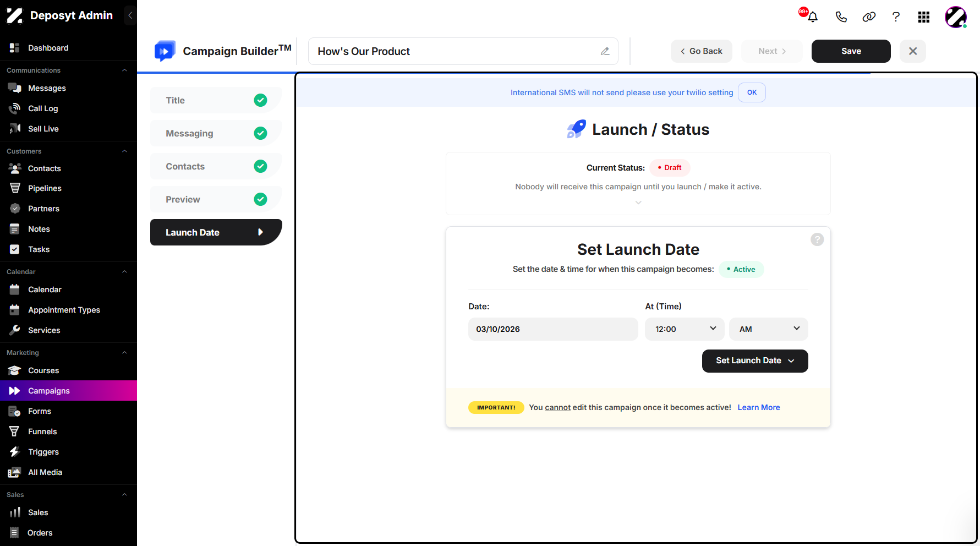Expand current status details chevron

[x=638, y=203]
